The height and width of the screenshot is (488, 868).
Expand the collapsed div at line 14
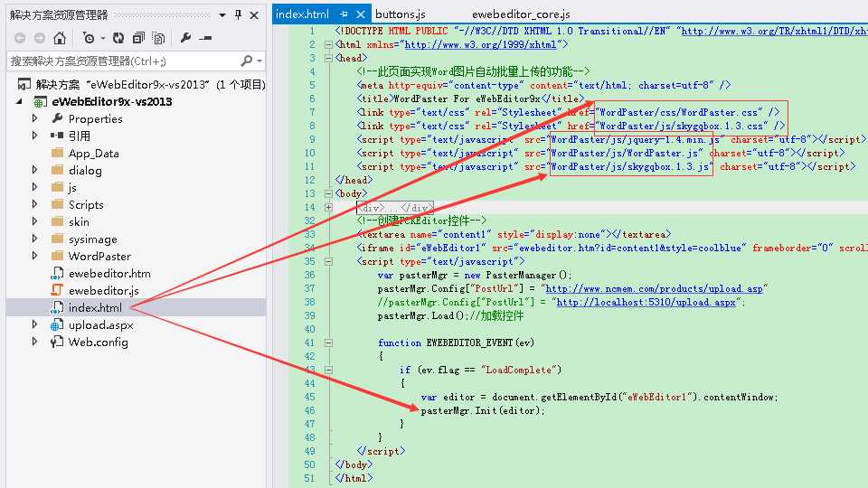pos(328,208)
